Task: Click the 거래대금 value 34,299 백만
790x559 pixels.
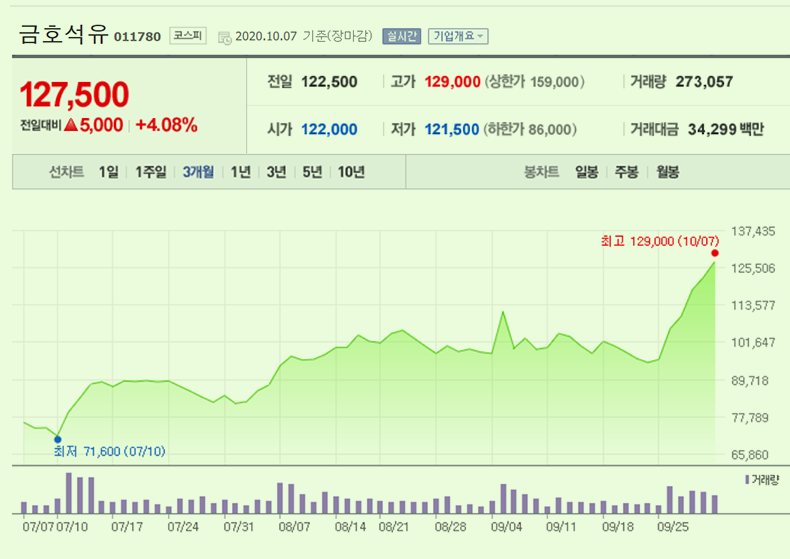Action: pos(726,129)
